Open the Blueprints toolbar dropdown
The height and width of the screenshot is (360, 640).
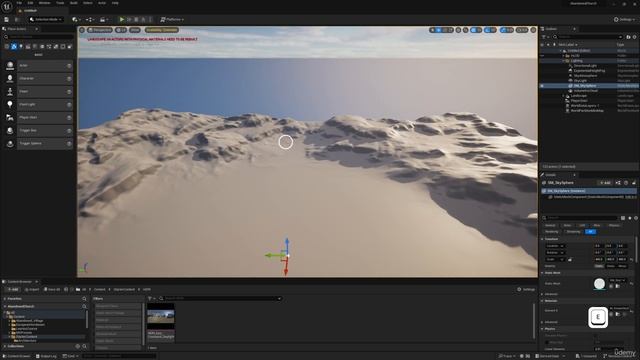pos(89,19)
